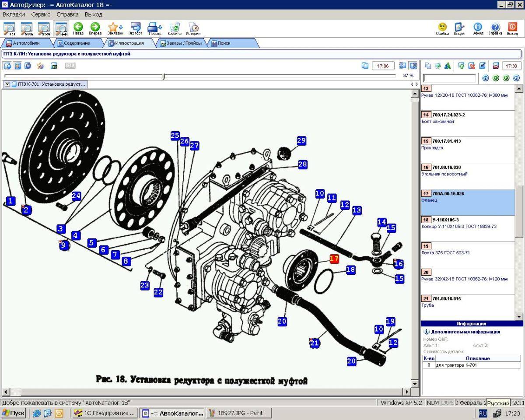Open the Выход menu in menu bar
The image size is (525, 420).
coord(94,14)
